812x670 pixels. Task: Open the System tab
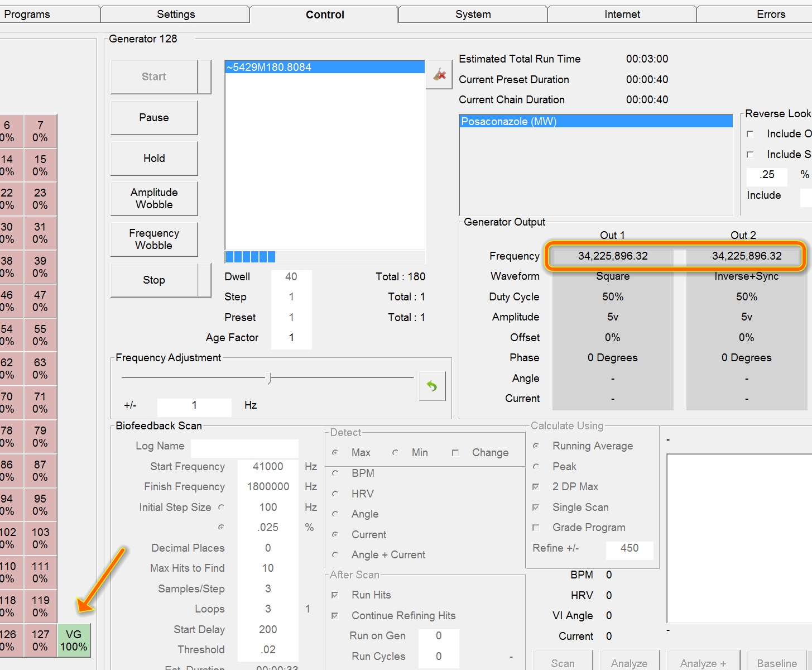pos(473,15)
